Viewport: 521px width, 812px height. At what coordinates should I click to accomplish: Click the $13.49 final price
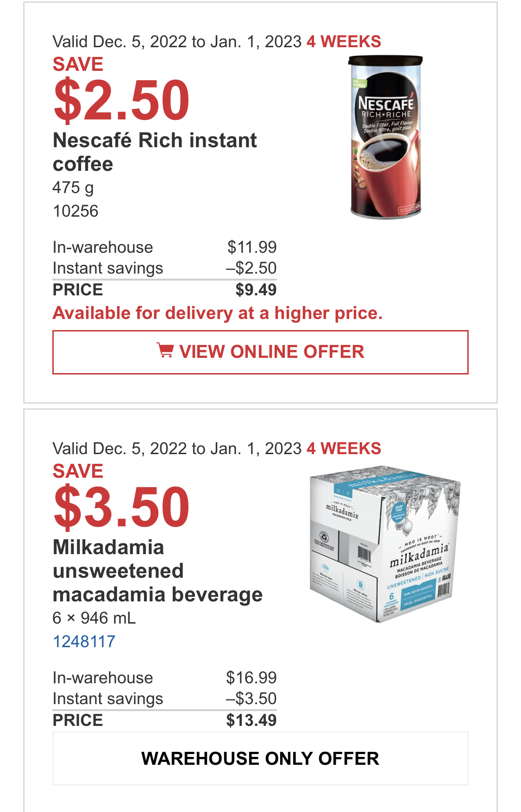click(x=251, y=720)
